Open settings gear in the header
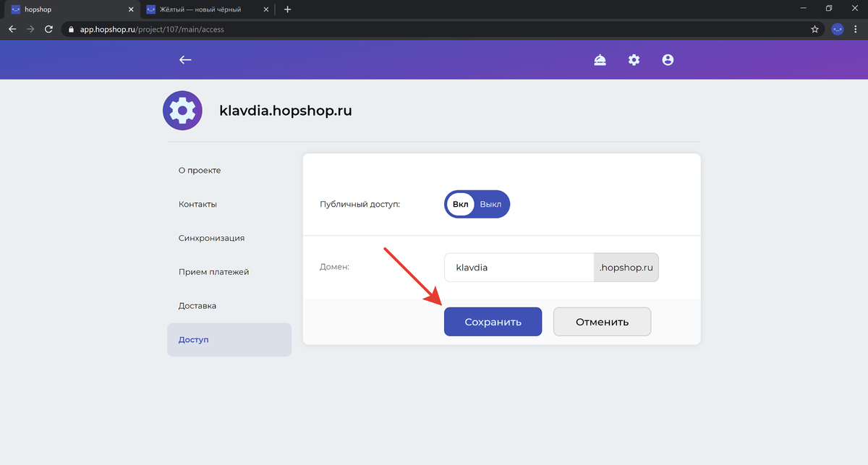Image resolution: width=868 pixels, height=465 pixels. click(634, 60)
